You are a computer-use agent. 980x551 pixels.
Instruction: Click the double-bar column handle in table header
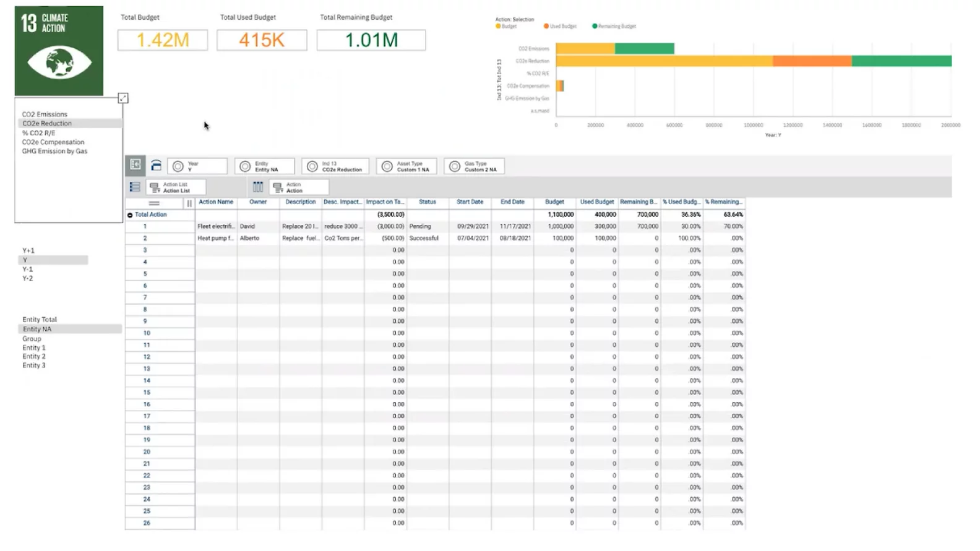coord(189,203)
